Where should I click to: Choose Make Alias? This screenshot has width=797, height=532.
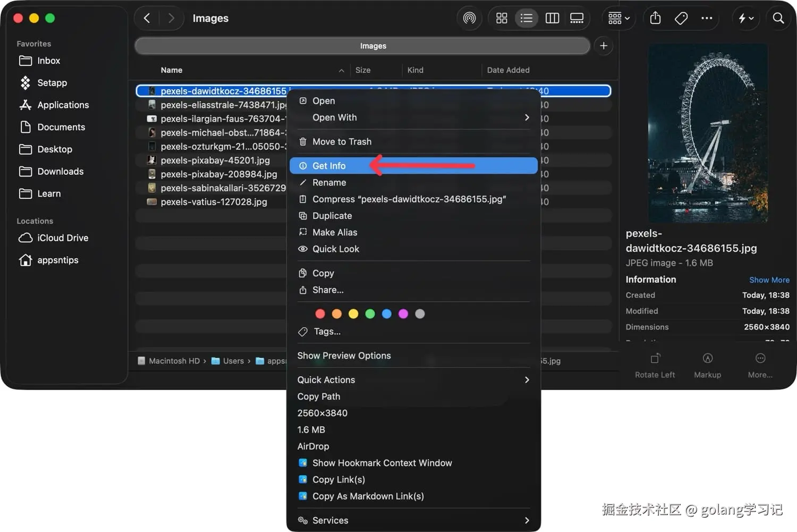[x=413, y=232]
